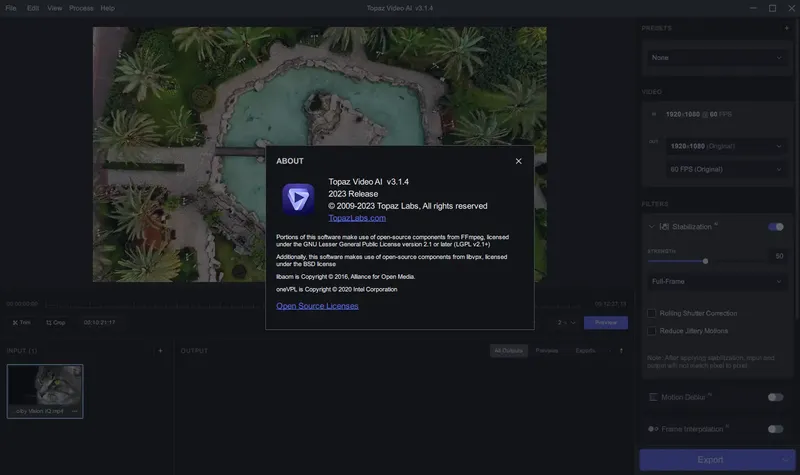The height and width of the screenshot is (475, 800).
Task: Open the Presets None dropdown
Action: point(716,58)
